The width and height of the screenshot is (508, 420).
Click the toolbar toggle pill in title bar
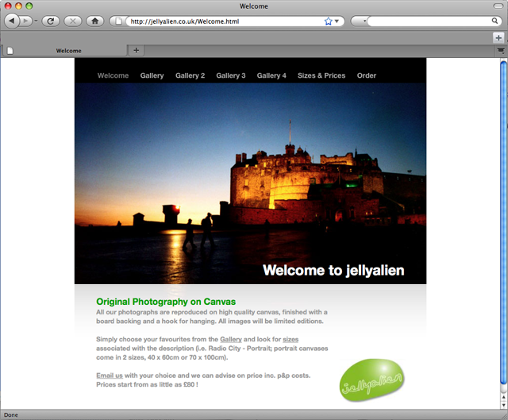click(x=498, y=6)
